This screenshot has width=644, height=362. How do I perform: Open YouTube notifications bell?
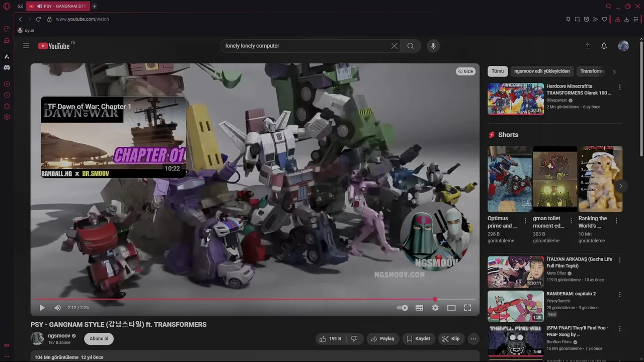pos(604,46)
